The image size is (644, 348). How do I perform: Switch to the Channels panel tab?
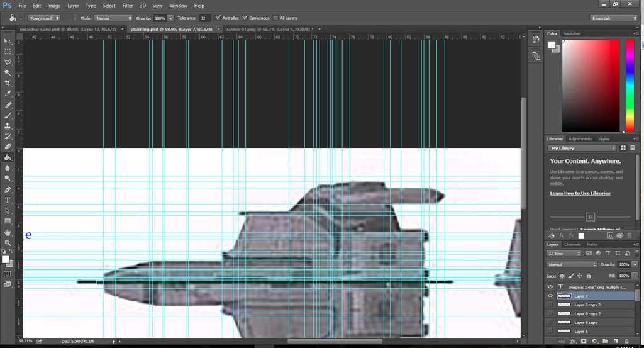572,244
